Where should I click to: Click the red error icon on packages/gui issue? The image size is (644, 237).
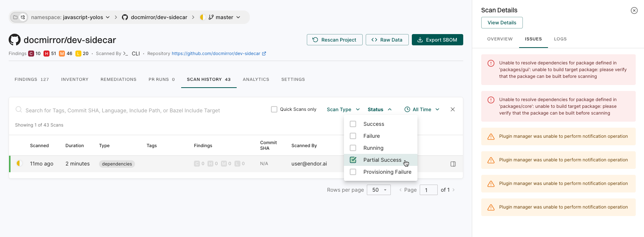point(491,63)
